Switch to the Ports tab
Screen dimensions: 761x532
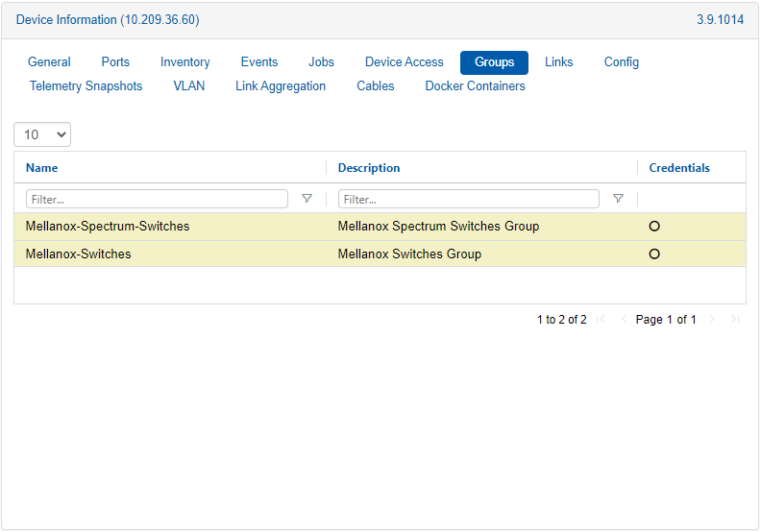115,62
